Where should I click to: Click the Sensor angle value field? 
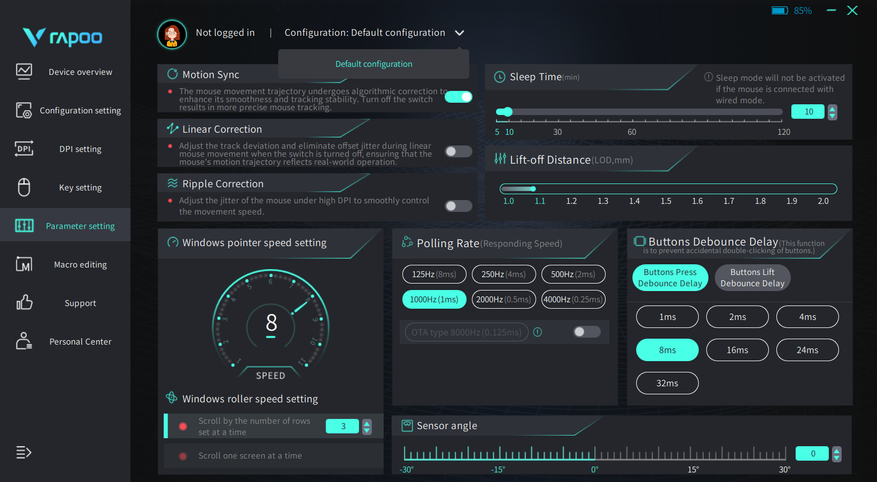point(812,453)
